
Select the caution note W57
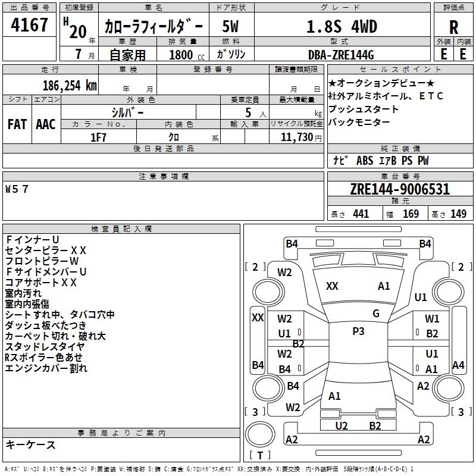17,189
